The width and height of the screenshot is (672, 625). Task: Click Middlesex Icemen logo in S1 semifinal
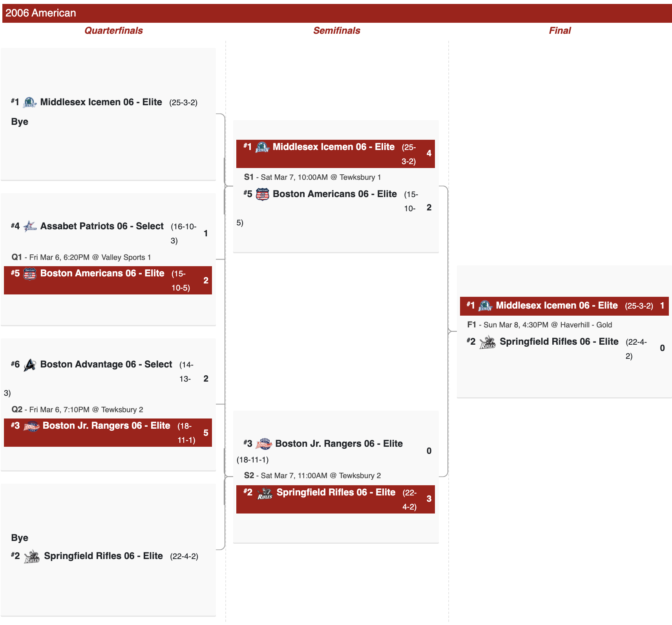tap(262, 147)
